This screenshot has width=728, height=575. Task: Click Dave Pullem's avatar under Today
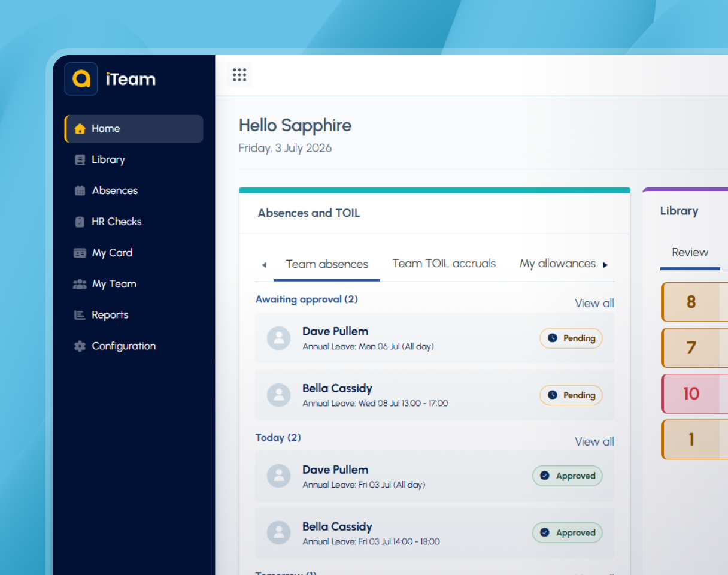(x=278, y=476)
